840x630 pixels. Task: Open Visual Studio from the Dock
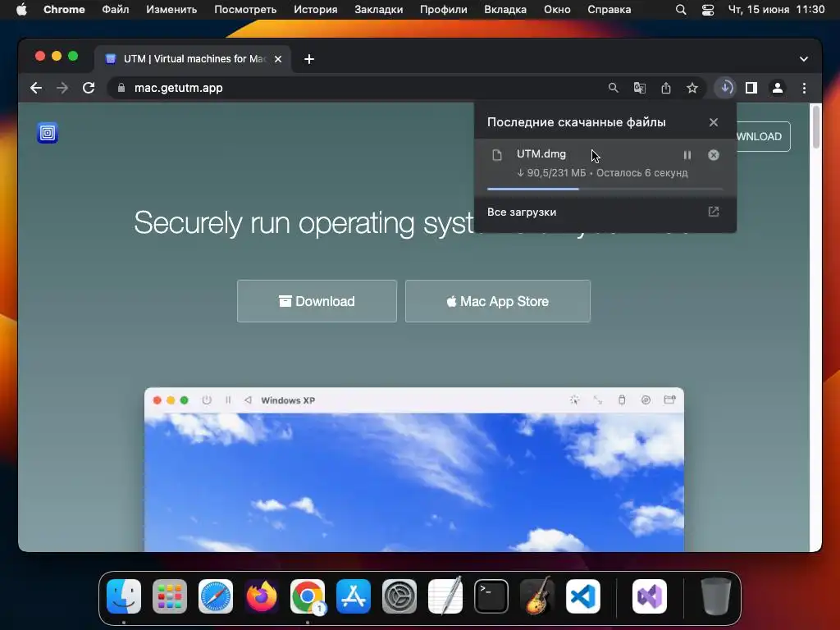click(650, 596)
